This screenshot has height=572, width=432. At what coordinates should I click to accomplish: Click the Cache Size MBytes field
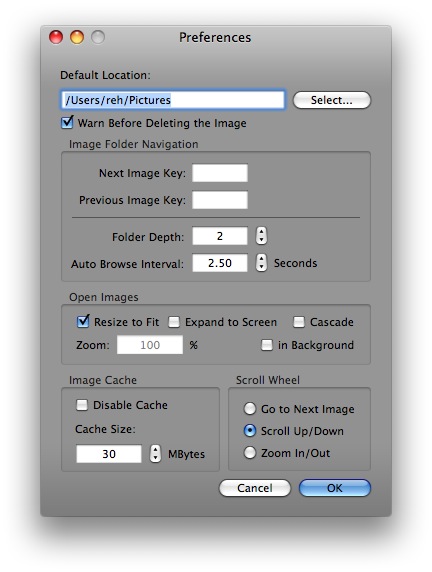[109, 454]
